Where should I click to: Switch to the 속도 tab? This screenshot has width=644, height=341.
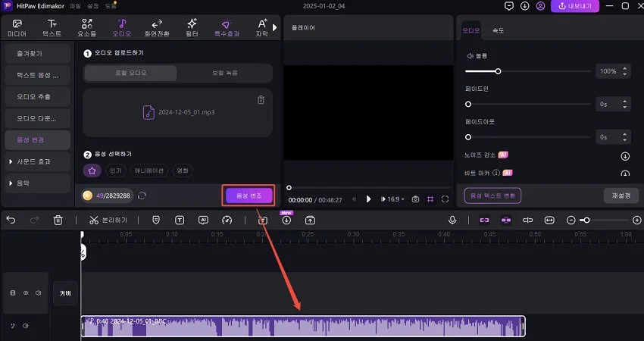coord(498,30)
